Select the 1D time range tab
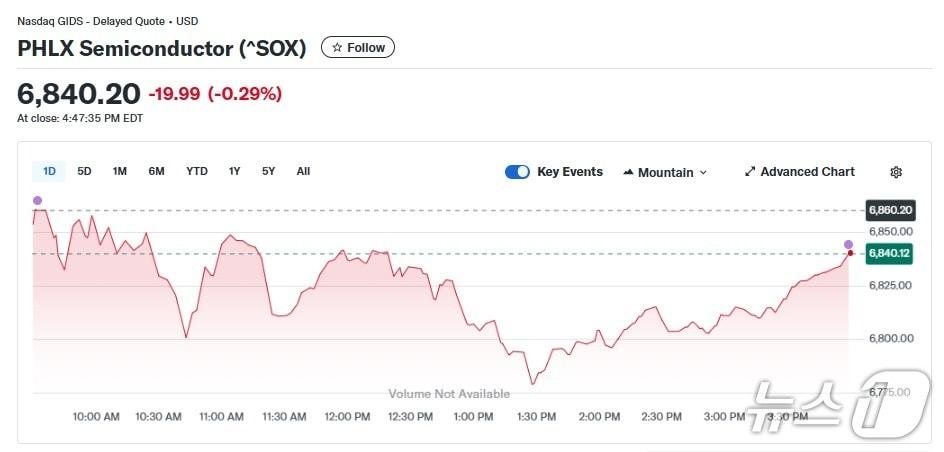 tap(49, 171)
